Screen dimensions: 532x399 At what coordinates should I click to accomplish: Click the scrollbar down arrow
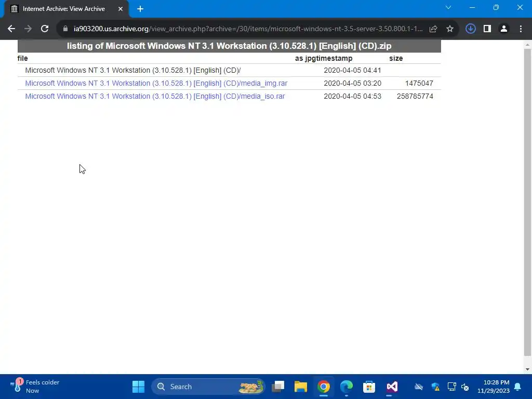(528, 369)
